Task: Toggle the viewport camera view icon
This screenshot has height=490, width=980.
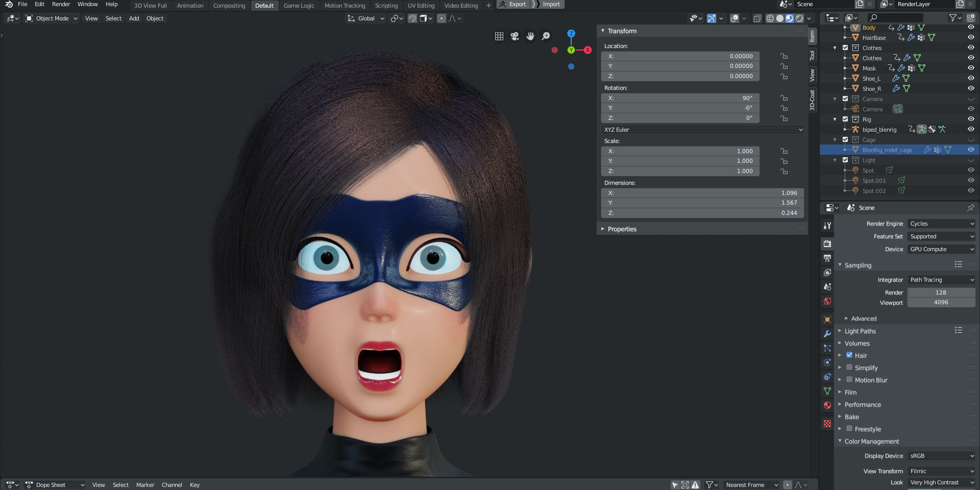Action: click(x=514, y=36)
